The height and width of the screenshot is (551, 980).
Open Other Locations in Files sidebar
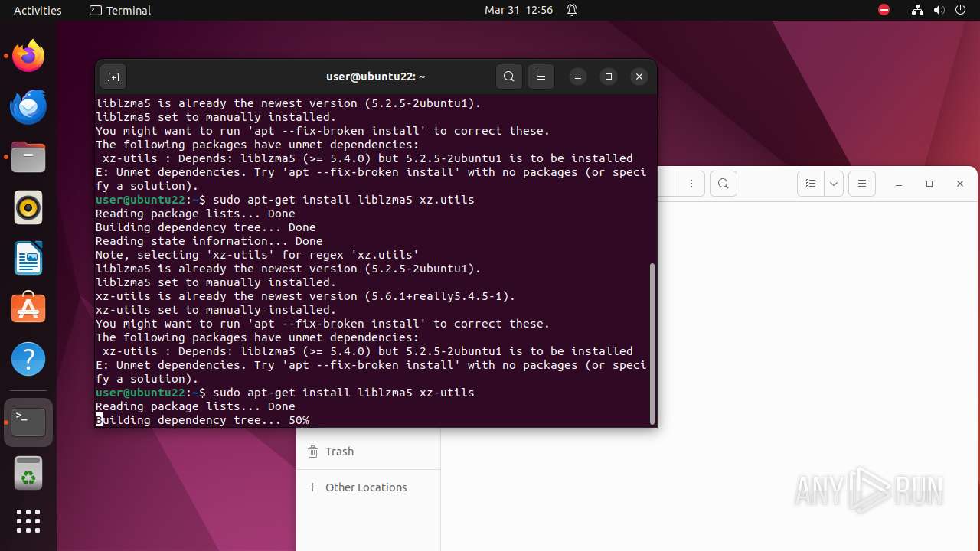click(368, 487)
